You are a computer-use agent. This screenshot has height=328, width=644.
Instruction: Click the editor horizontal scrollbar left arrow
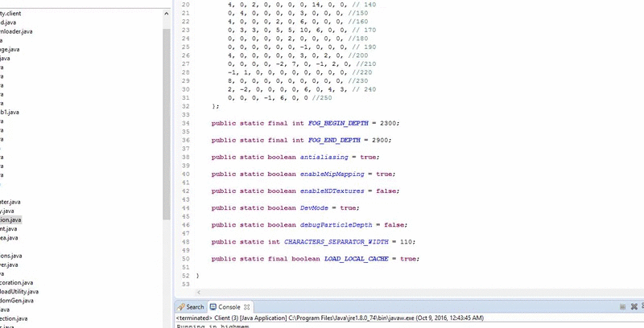199,293
